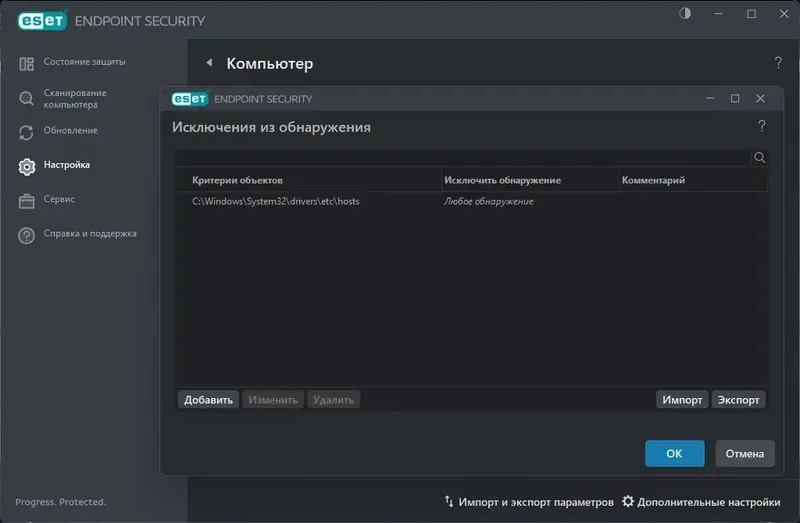Open Состояние защиты in sidebar
Screen dimensions: 800x523
84,62
